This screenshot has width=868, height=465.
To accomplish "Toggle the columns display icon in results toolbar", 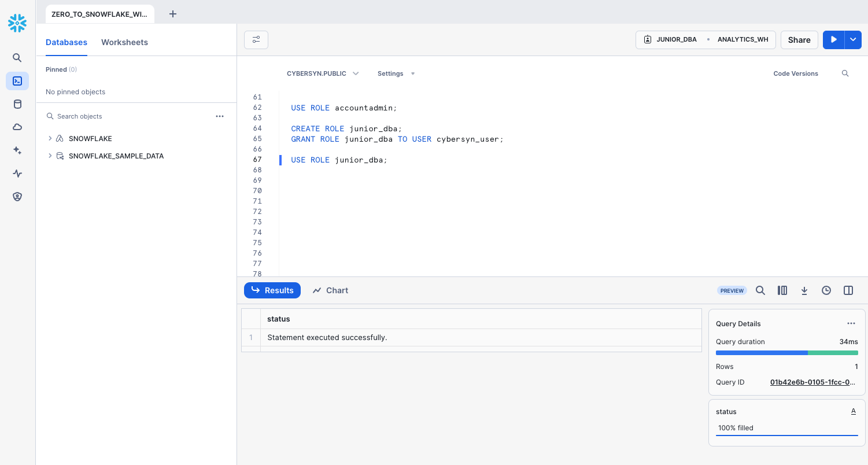I will pos(782,290).
